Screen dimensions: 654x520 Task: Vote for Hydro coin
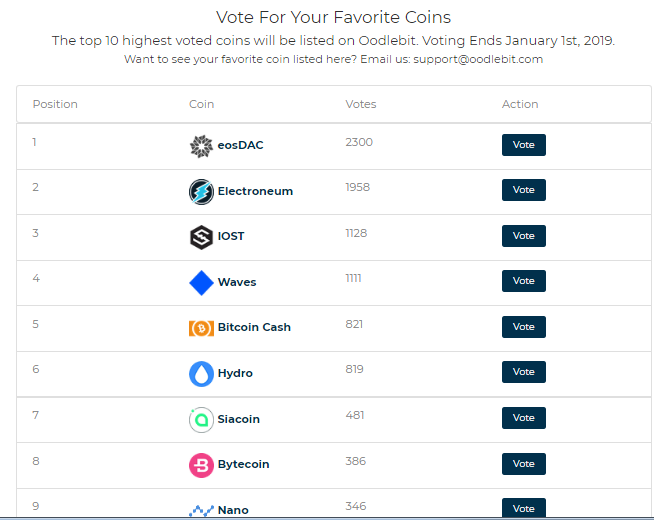pos(523,372)
